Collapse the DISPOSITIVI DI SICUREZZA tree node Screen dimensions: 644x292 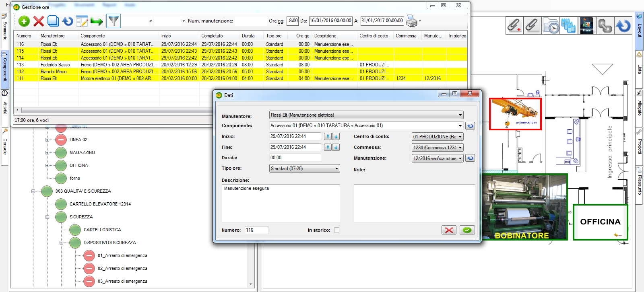(x=61, y=243)
